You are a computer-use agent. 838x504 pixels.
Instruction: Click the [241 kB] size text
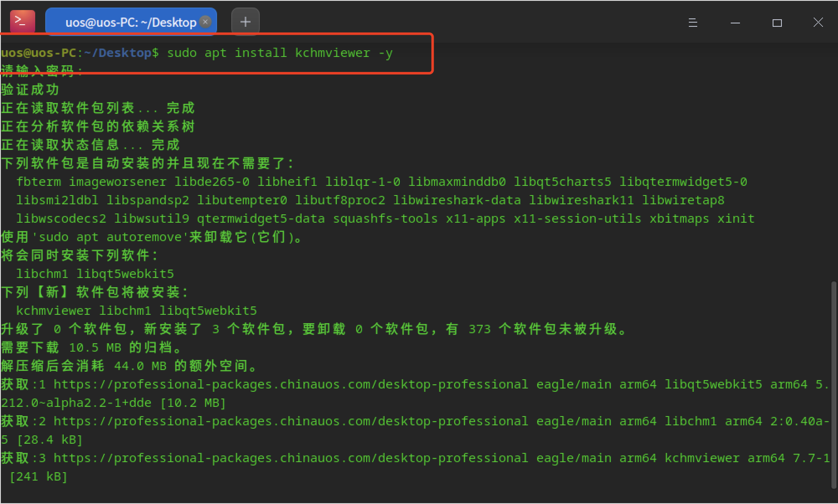click(x=39, y=477)
